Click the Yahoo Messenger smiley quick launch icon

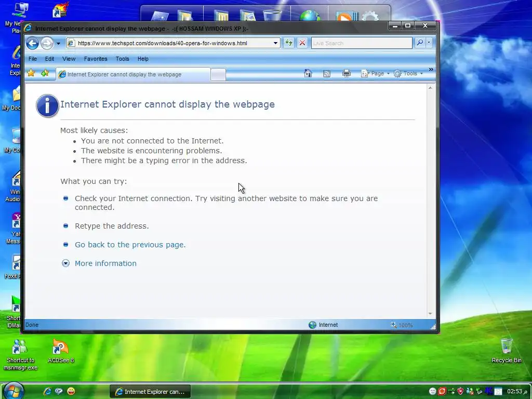coord(71,391)
